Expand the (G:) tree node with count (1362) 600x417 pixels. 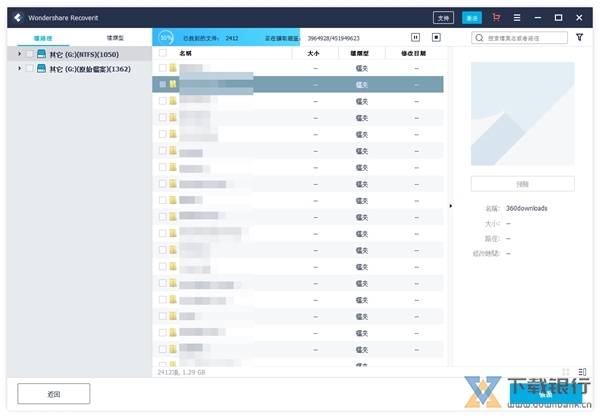coord(19,68)
